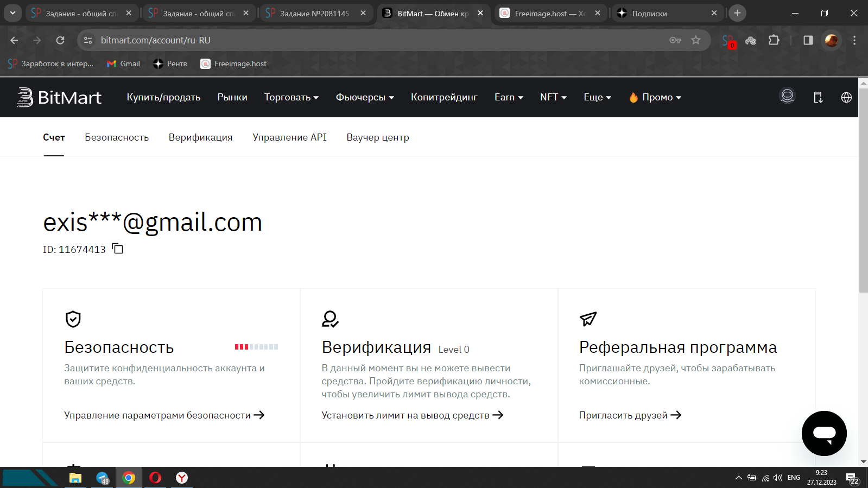Open the Freeimage.host bookmark
The image size is (868, 488).
(234, 64)
